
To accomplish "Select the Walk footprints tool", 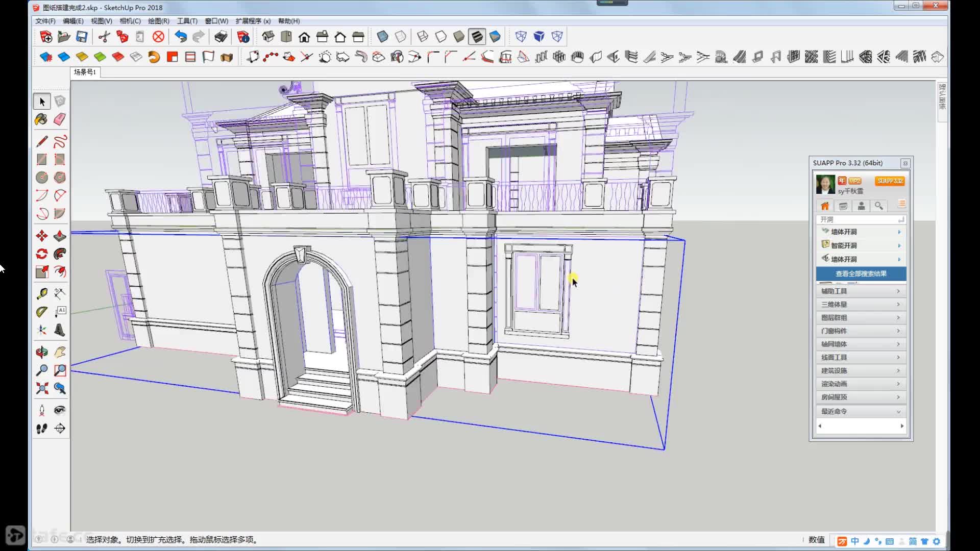I will (42, 429).
